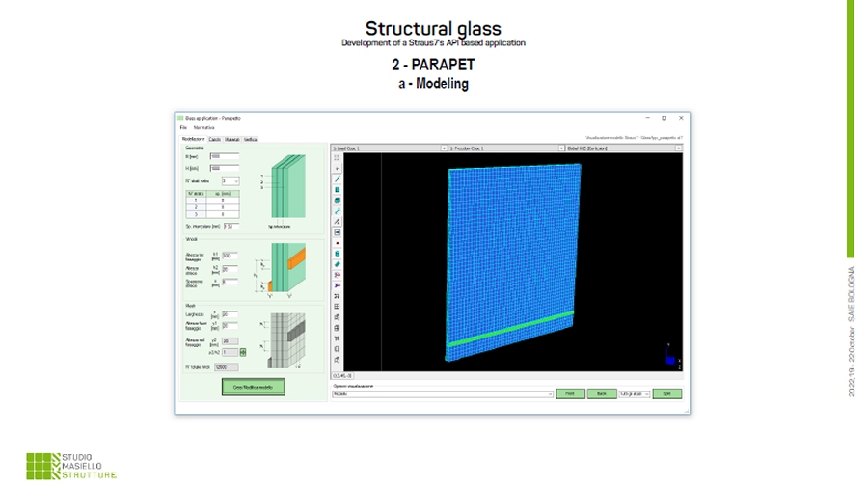Expand the Global XYZ coordinate system dropdown
Screen dimensions: 868x486
[x=679, y=149]
